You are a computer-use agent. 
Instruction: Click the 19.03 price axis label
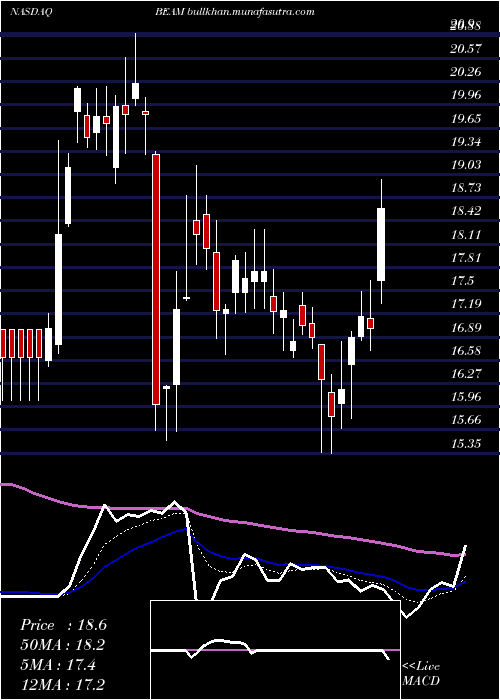(x=466, y=165)
